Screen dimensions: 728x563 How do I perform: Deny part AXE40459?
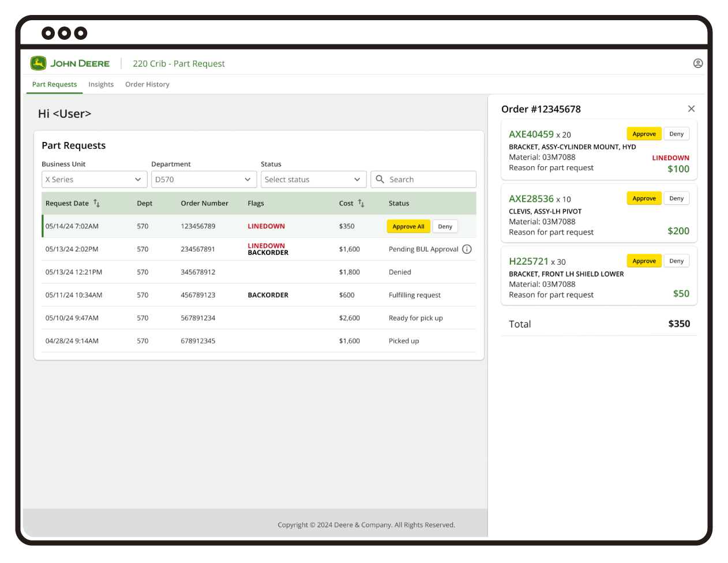point(677,134)
